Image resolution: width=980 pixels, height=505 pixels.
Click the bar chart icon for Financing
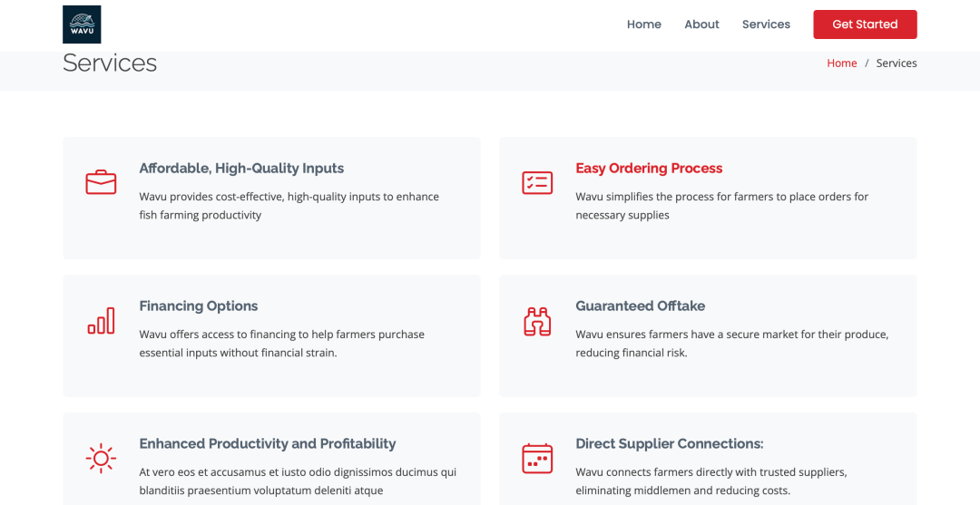[101, 321]
